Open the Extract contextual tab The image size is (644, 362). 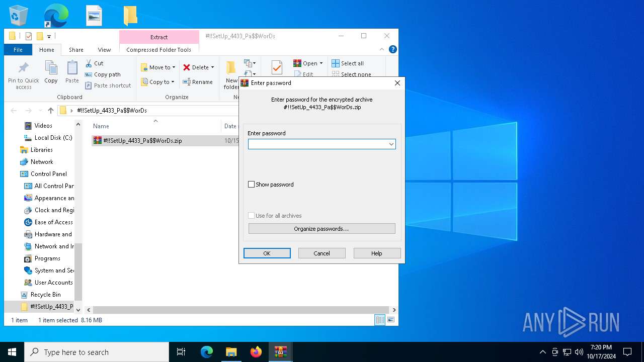coord(159,37)
